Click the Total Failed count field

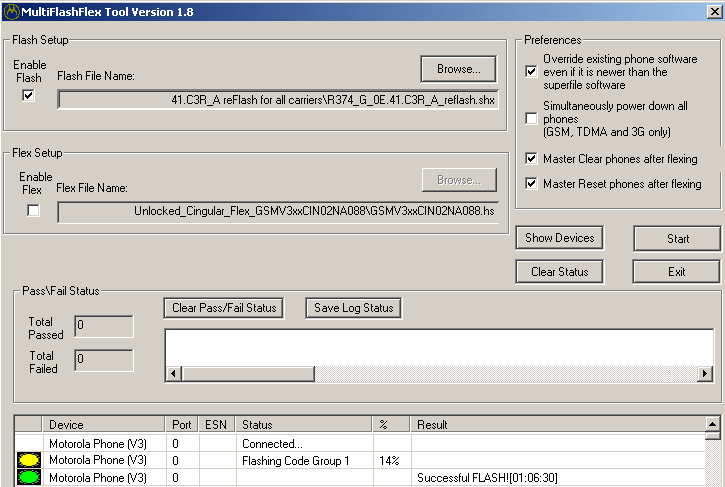pos(104,360)
